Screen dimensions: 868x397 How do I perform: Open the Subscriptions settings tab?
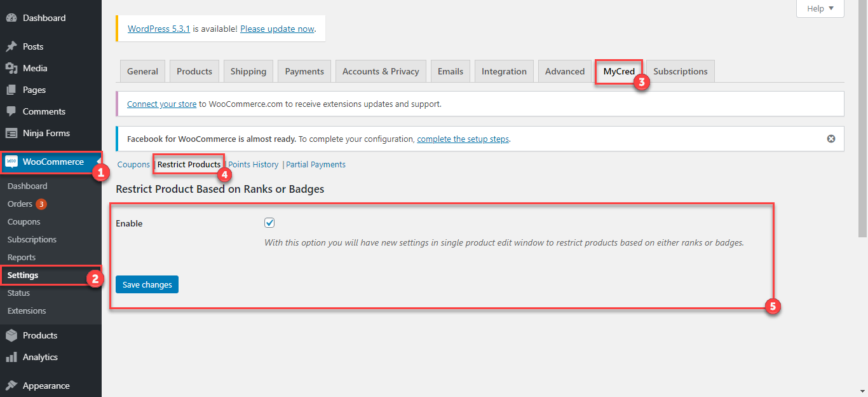click(x=681, y=71)
